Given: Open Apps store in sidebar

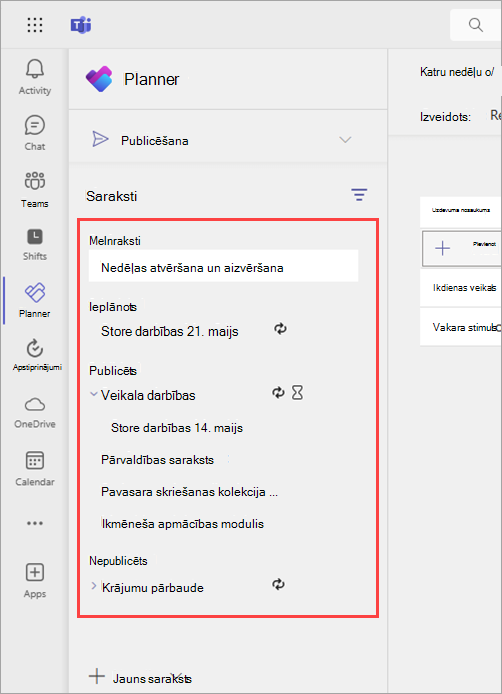Looking at the screenshot, I should [35, 581].
